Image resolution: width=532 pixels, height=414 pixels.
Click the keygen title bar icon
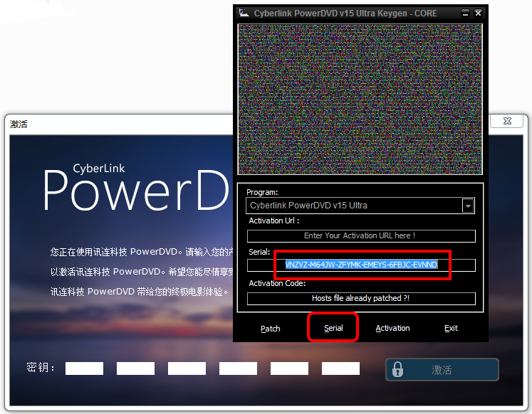click(x=244, y=14)
